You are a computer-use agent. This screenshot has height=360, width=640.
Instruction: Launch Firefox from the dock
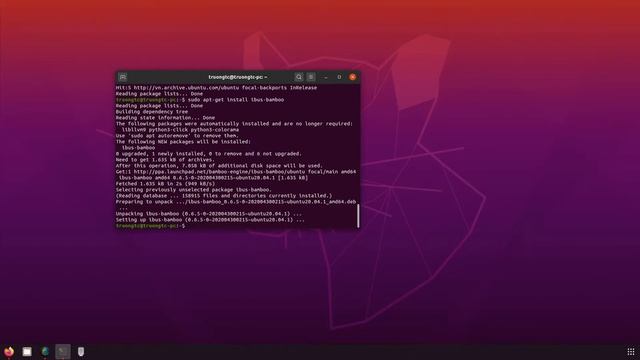(9, 351)
